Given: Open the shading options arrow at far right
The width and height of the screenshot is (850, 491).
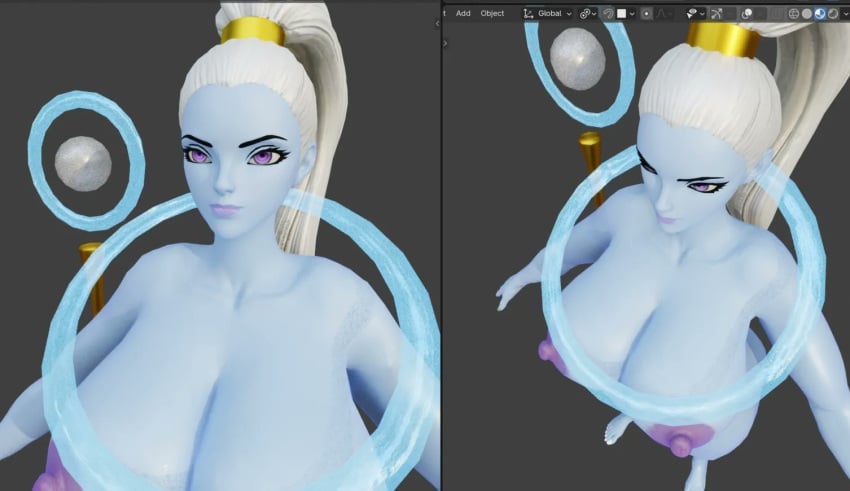Looking at the screenshot, I should coord(845,14).
